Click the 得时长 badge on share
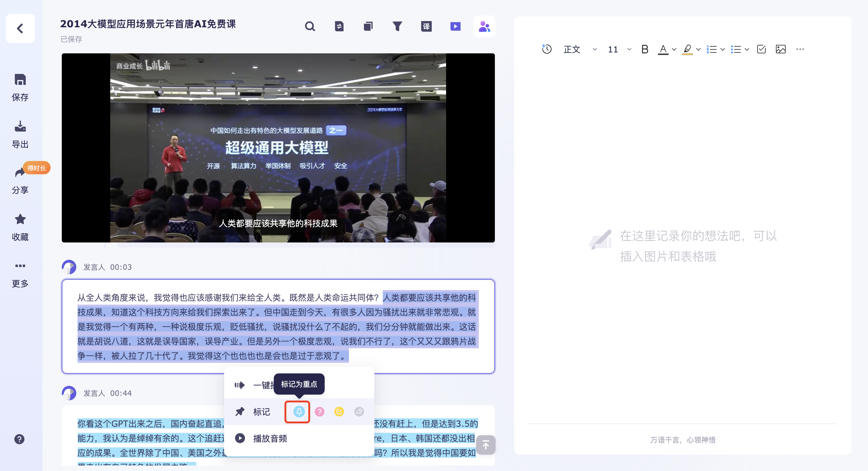 [x=36, y=168]
